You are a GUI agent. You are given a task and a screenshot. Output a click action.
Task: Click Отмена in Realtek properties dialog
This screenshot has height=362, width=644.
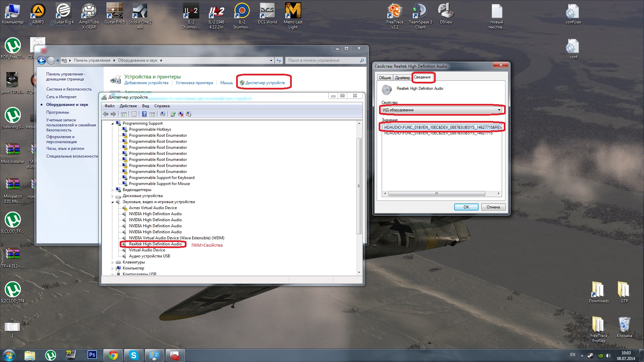493,207
